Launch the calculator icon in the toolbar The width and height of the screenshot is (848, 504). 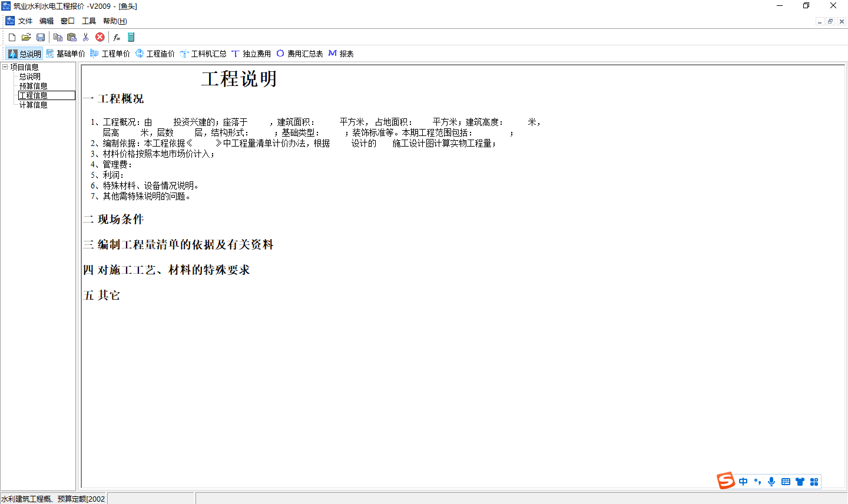[x=131, y=37]
